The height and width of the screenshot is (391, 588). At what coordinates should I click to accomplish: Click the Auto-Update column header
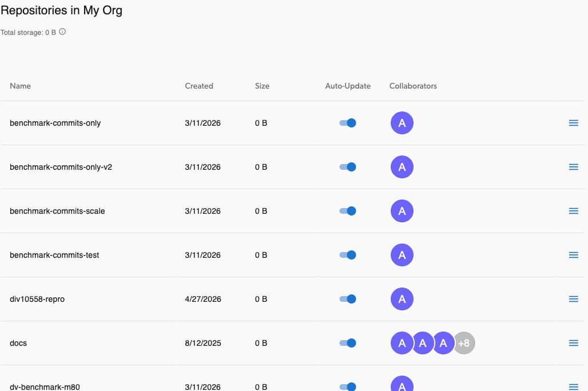pos(348,86)
